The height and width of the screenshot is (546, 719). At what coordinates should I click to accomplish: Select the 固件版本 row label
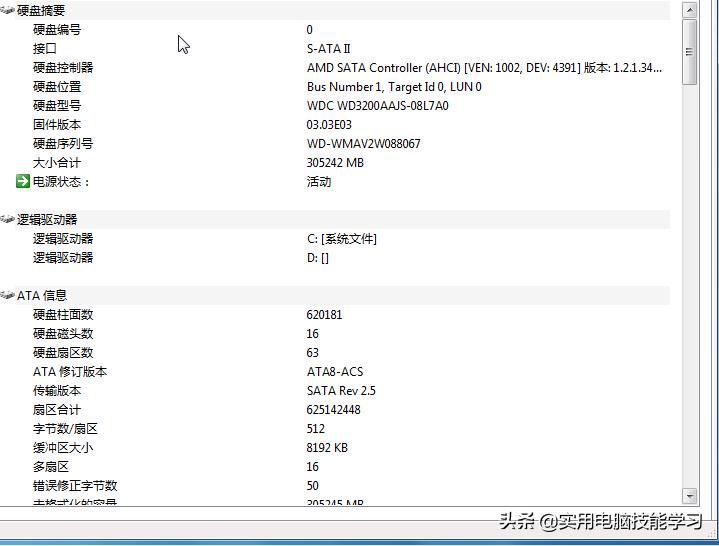tap(57, 125)
